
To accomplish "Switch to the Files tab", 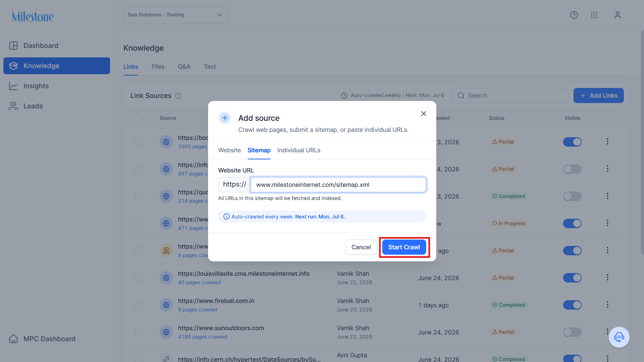I will [x=158, y=67].
